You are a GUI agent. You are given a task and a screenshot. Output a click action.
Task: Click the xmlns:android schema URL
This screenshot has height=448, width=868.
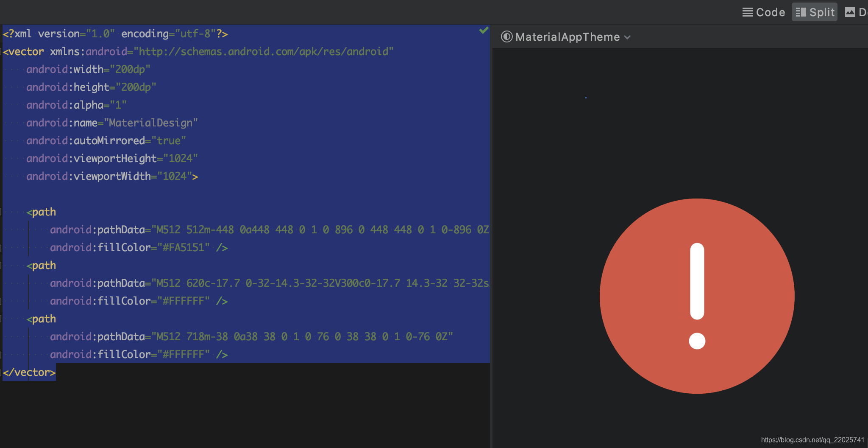[264, 51]
